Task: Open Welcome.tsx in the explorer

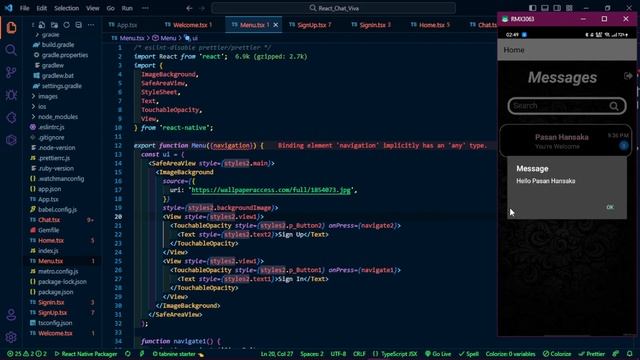Action: pyautogui.click(x=55, y=333)
